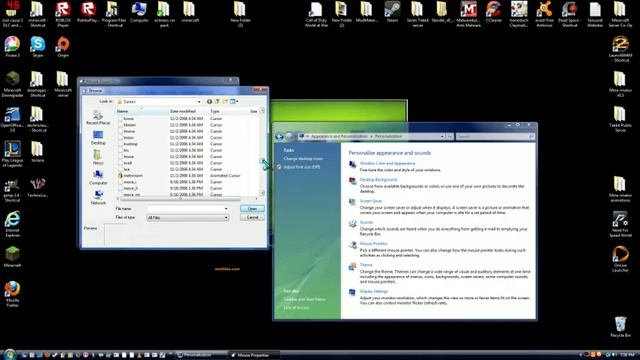The height and width of the screenshot is (360, 640).
Task: Click the file list vertical scrollbar
Action: 262,152
